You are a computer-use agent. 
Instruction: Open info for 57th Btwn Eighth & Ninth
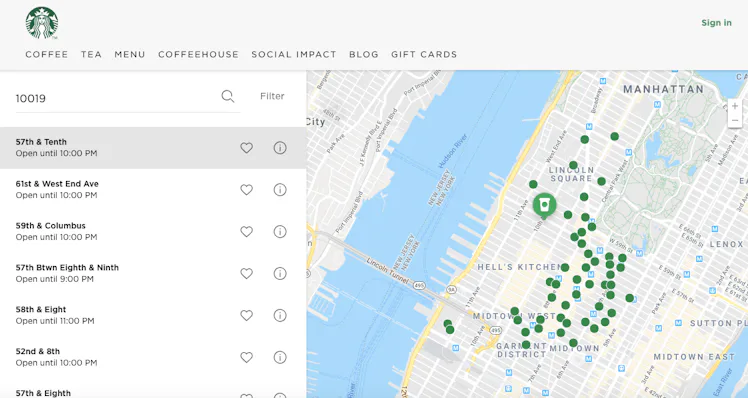tap(280, 273)
